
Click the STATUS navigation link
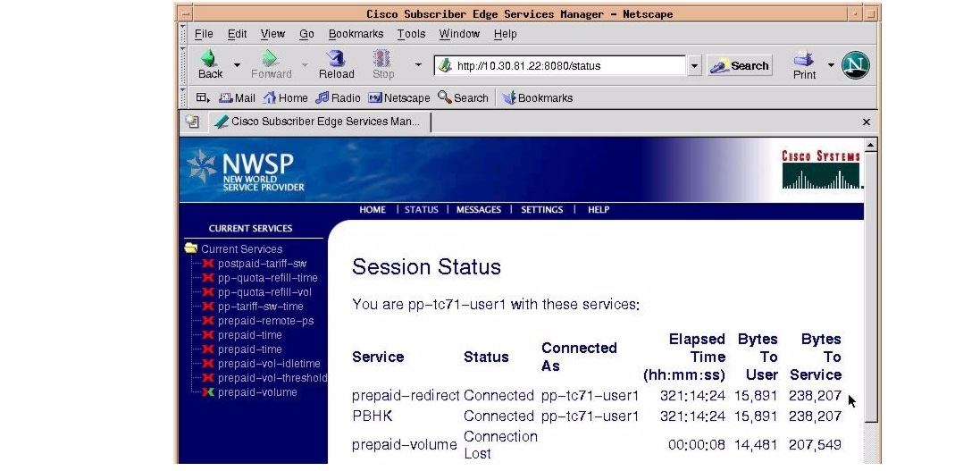click(422, 209)
